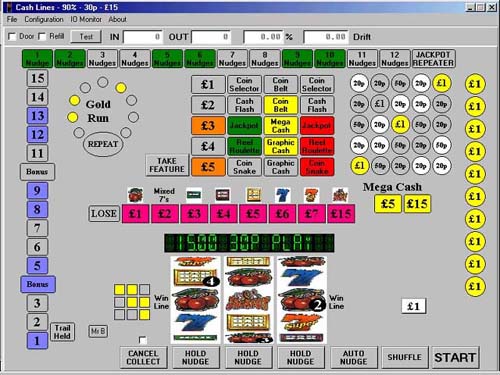The height and width of the screenshot is (375, 500).
Task: Enable the Refill checkbox
Action: pyautogui.click(x=42, y=36)
